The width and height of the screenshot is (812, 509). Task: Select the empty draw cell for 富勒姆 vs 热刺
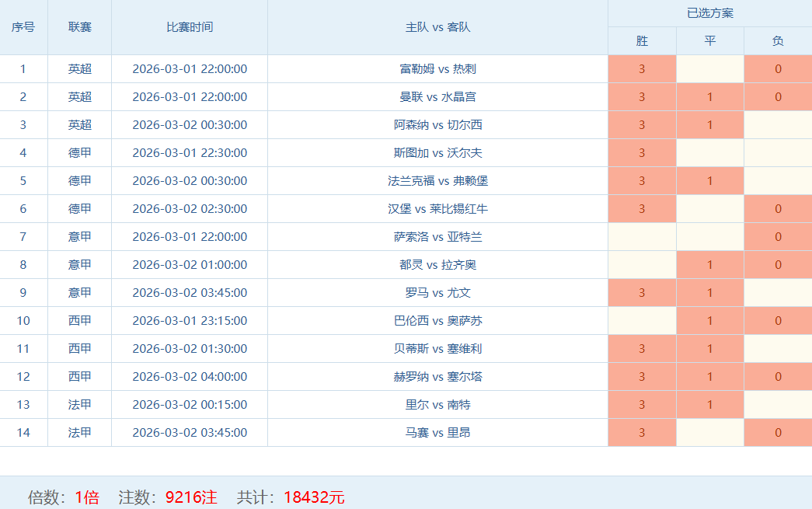click(x=709, y=69)
